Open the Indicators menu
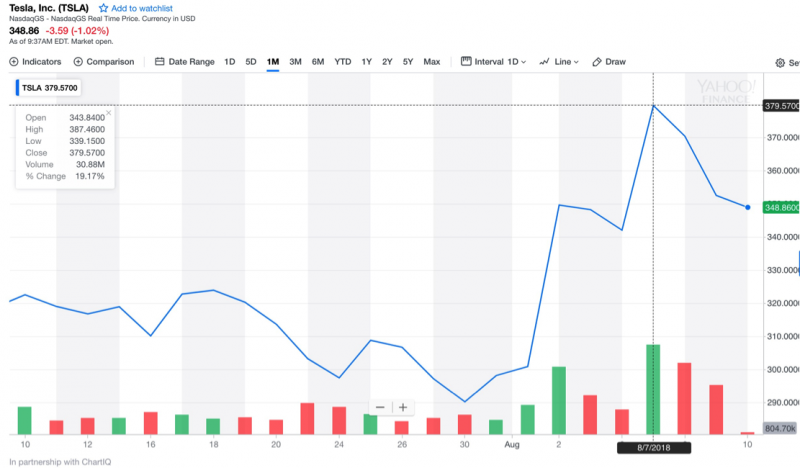The width and height of the screenshot is (800, 468). click(35, 62)
